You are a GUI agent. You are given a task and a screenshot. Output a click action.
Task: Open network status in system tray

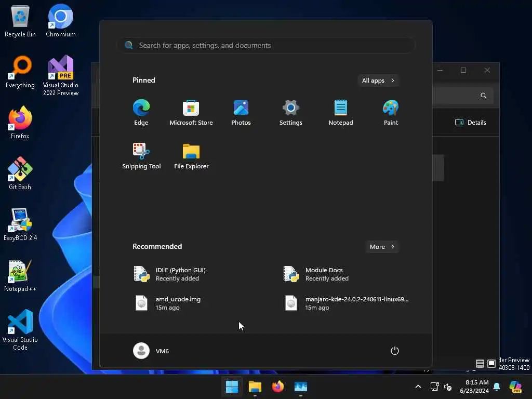pos(435,387)
